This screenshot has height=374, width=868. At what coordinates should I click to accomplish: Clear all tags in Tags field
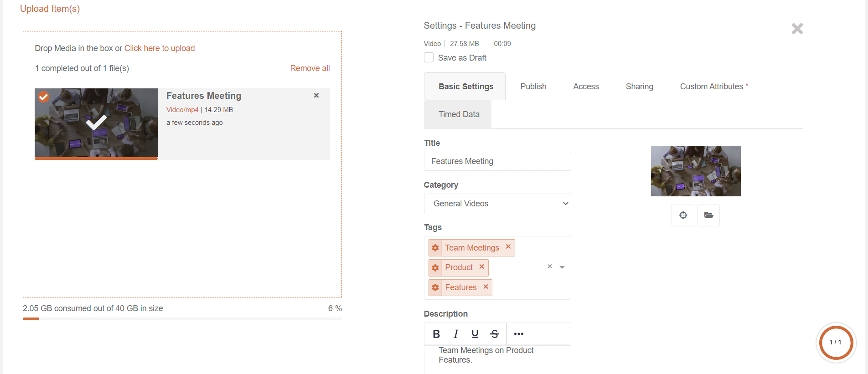(550, 266)
